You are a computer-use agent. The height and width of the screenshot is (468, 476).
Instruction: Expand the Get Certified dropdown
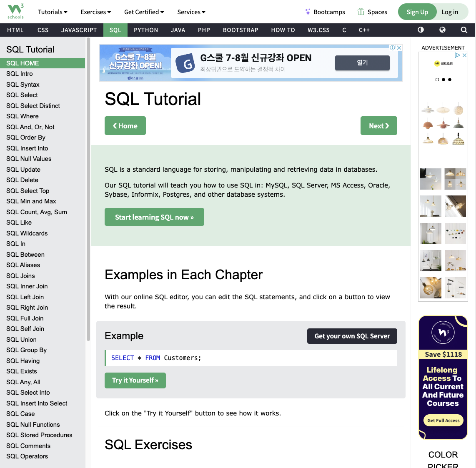[144, 12]
